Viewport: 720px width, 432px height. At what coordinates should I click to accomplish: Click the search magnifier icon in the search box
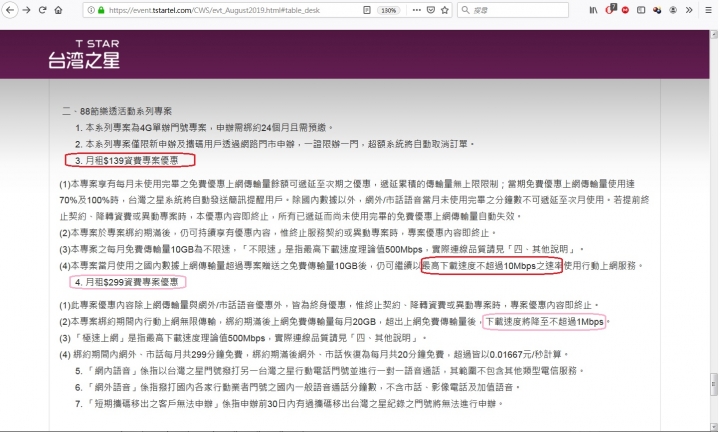tap(465, 10)
